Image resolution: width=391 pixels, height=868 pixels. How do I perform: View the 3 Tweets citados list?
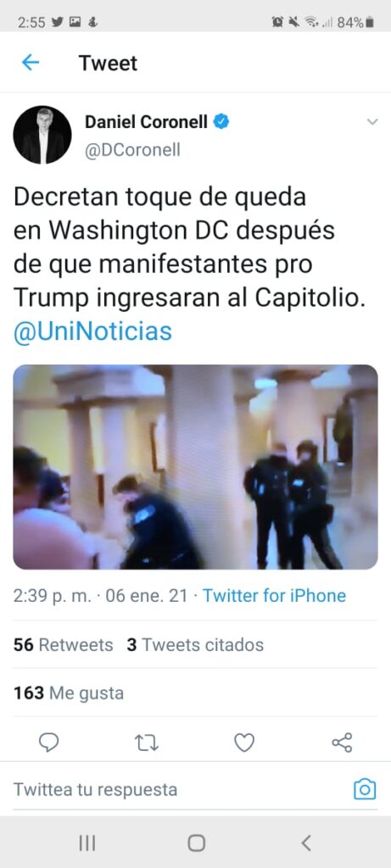click(195, 644)
